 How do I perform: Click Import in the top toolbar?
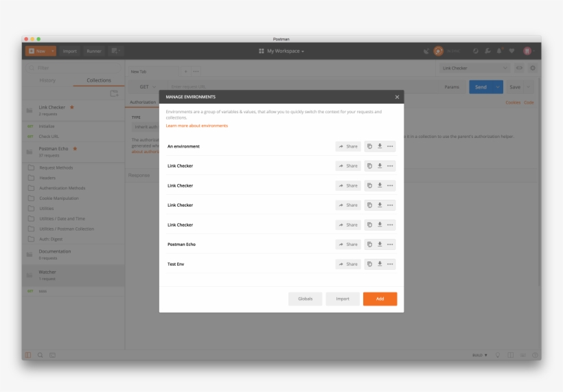69,51
